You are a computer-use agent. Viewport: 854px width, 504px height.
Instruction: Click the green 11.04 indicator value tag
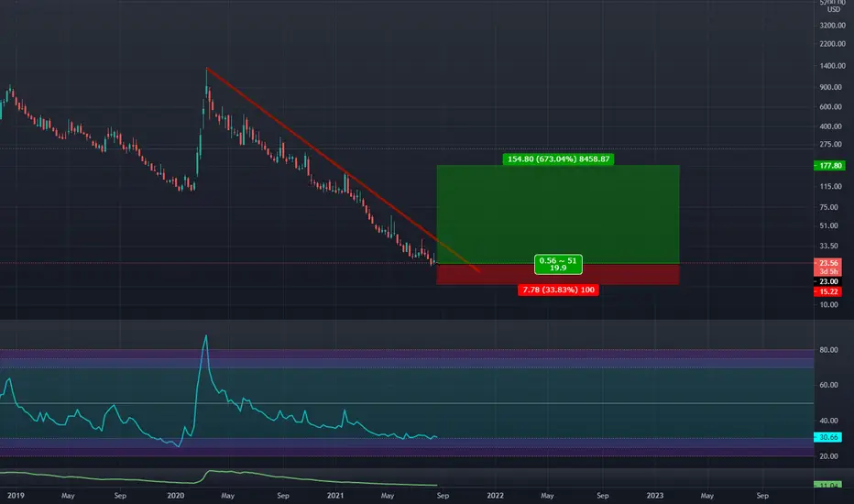pyautogui.click(x=827, y=485)
